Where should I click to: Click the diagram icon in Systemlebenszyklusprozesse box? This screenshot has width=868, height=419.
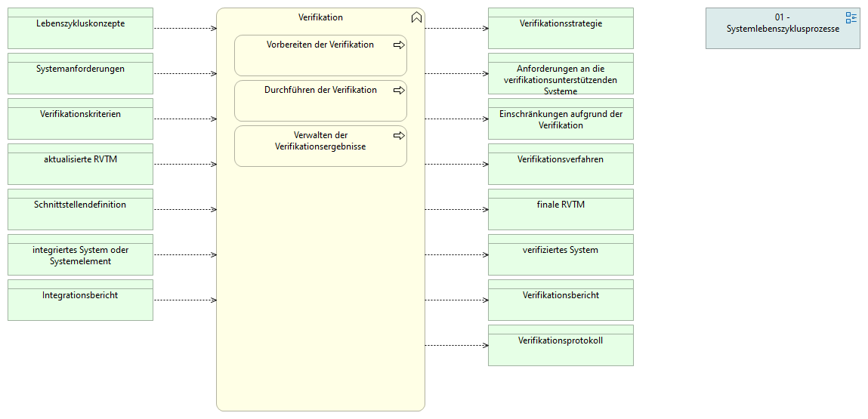tap(851, 18)
